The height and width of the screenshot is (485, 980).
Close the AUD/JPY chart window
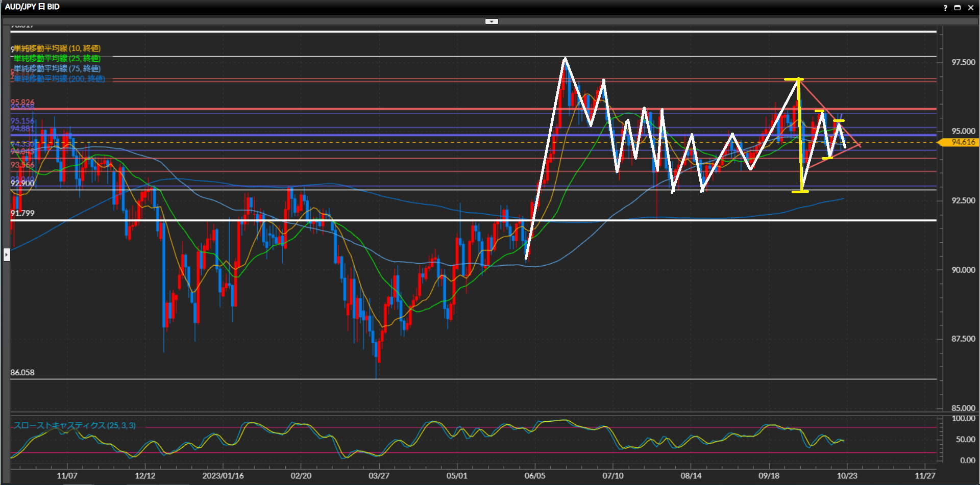point(971,8)
